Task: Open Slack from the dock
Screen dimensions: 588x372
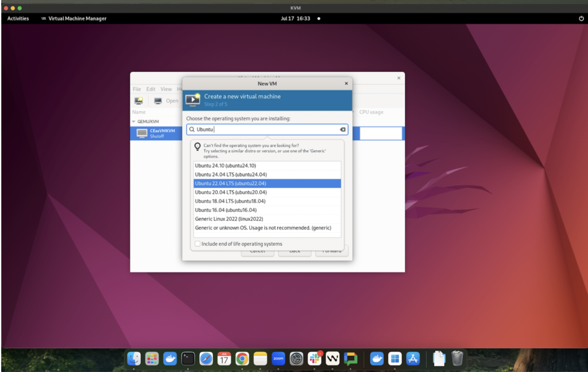Action: coord(314,358)
